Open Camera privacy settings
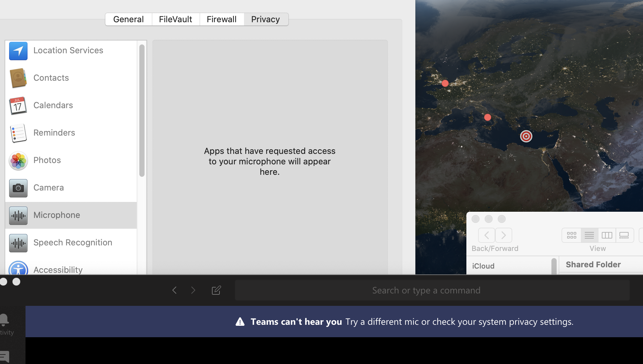This screenshot has width=643, height=364. coord(48,188)
